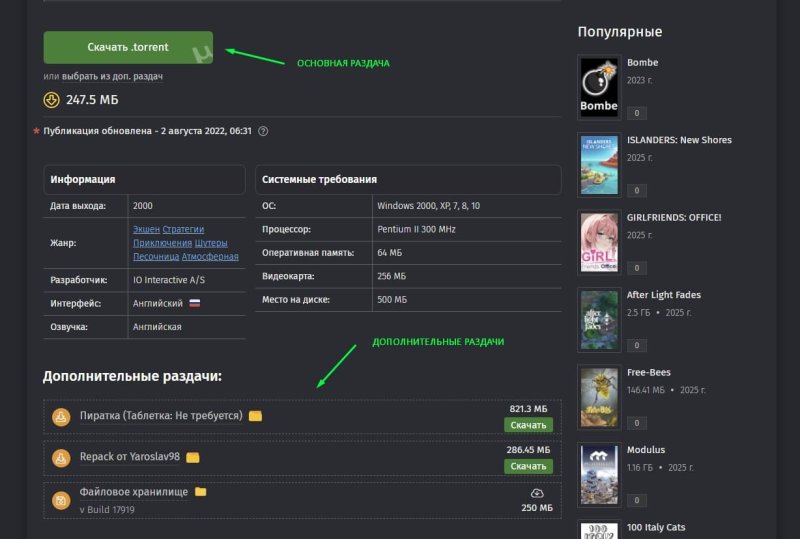Expand the Пиратка (Таблетка: Не требуется) entry
Image resolution: width=800 pixels, height=539 pixels.
click(161, 416)
